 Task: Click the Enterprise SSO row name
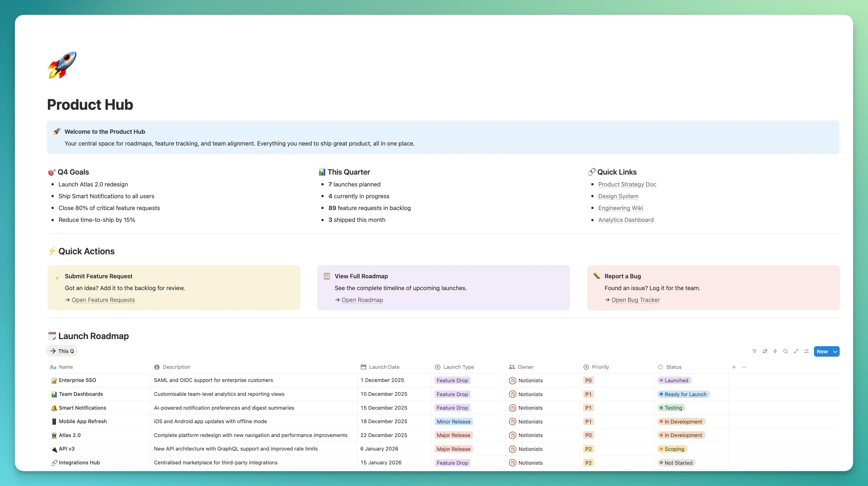coord(77,380)
